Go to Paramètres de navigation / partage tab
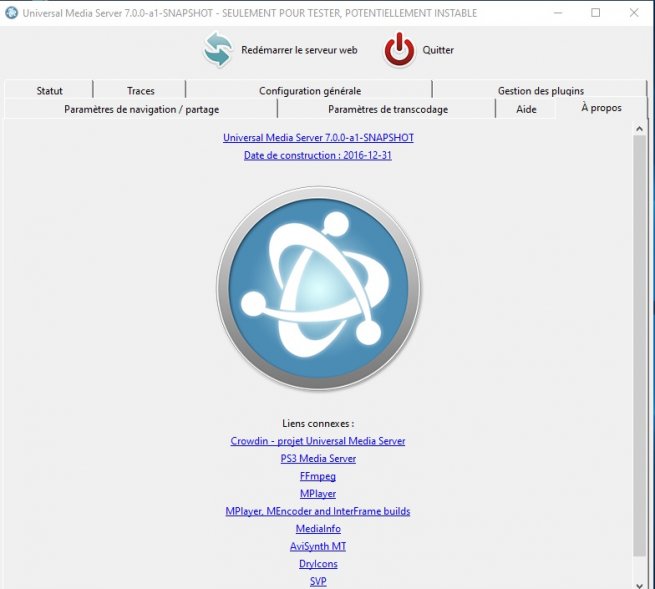The width and height of the screenshot is (655, 589). coord(141,109)
